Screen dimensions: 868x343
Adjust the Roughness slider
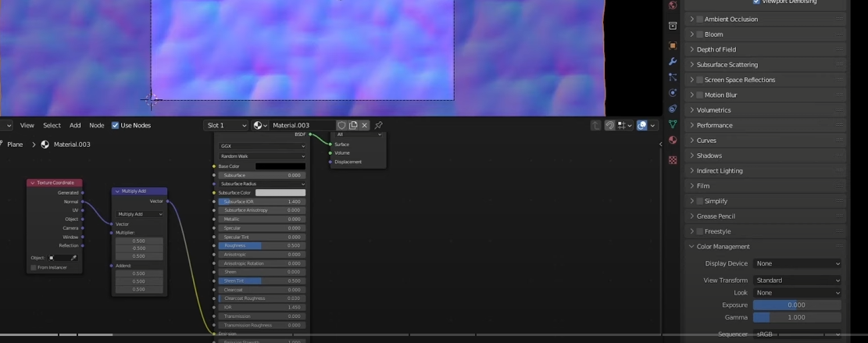coord(262,245)
